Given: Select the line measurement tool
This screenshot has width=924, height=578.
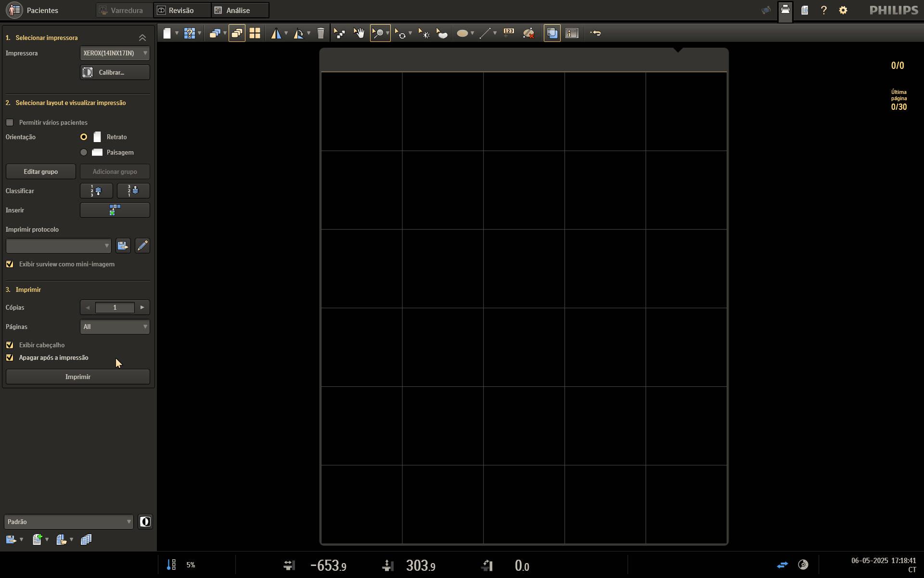Looking at the screenshot, I should point(485,33).
